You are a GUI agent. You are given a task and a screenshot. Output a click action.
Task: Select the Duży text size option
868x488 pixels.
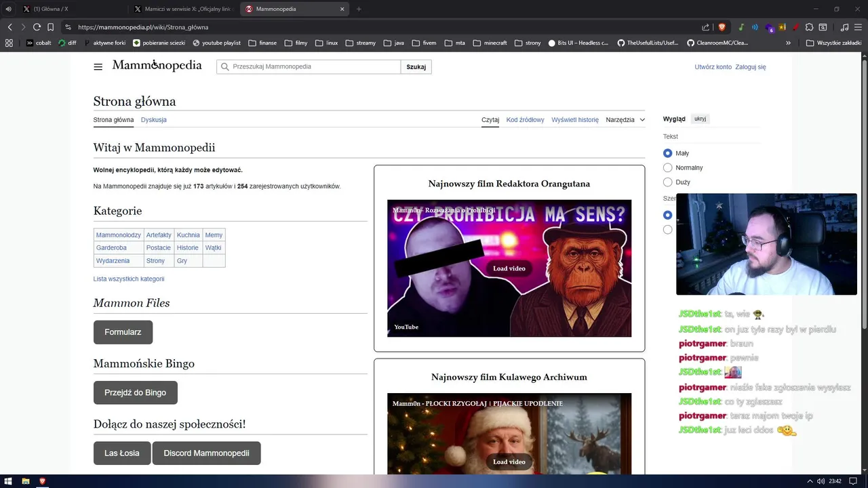[x=668, y=182]
